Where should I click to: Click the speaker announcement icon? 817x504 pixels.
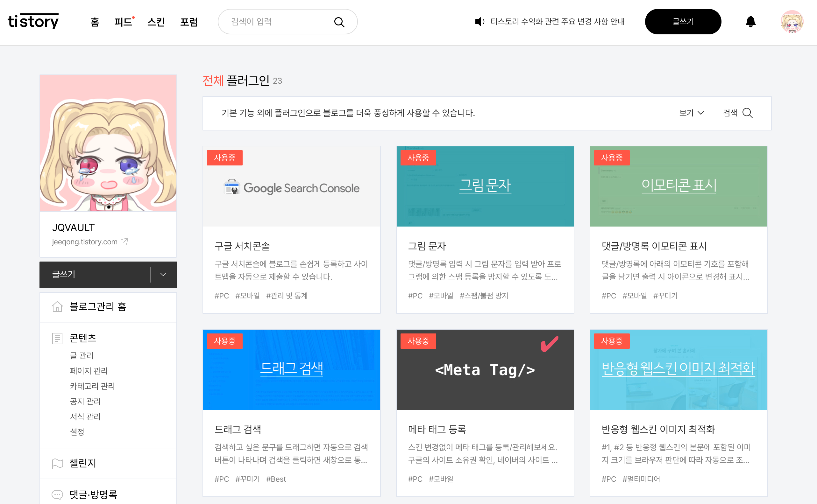479,22
